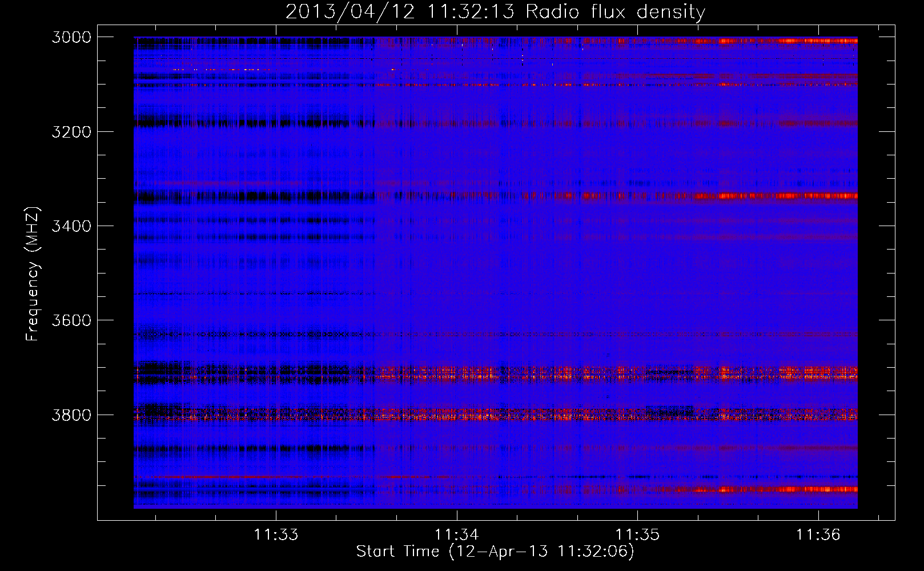Click the plot title '2013/04/12 11:32:13 Radio flux density'

click(x=495, y=11)
